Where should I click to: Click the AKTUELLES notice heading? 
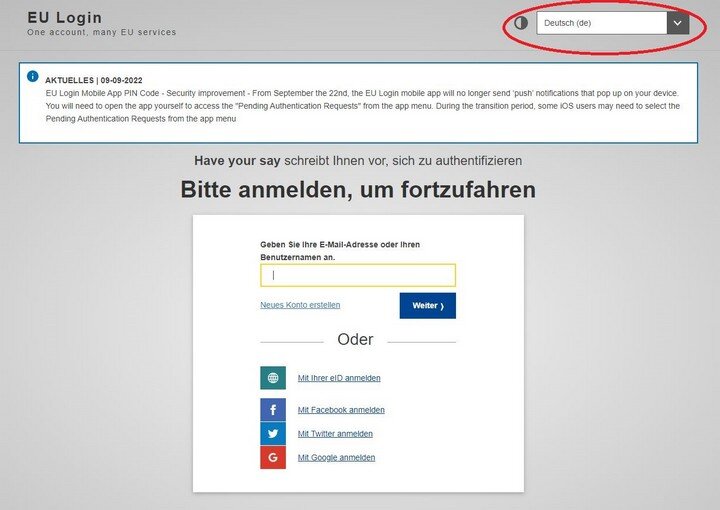95,80
